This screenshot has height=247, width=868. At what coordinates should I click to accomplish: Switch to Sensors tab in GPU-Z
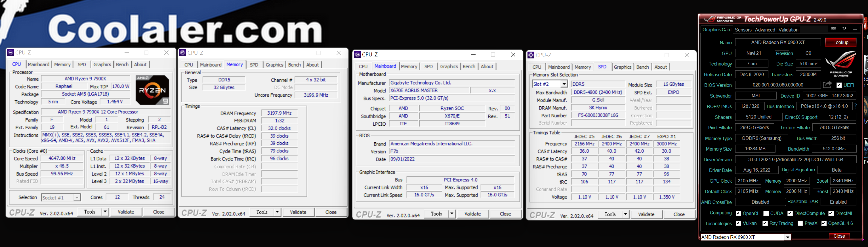[x=743, y=30]
